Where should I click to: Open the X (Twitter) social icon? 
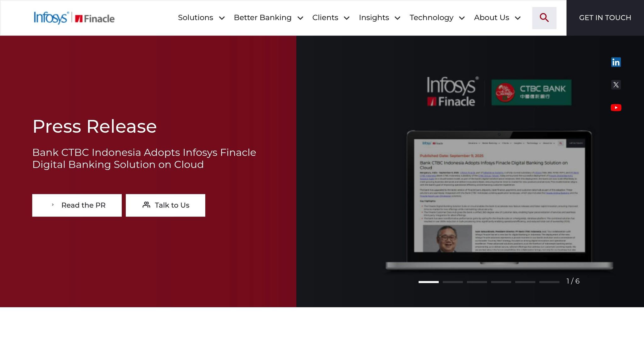pos(616,85)
